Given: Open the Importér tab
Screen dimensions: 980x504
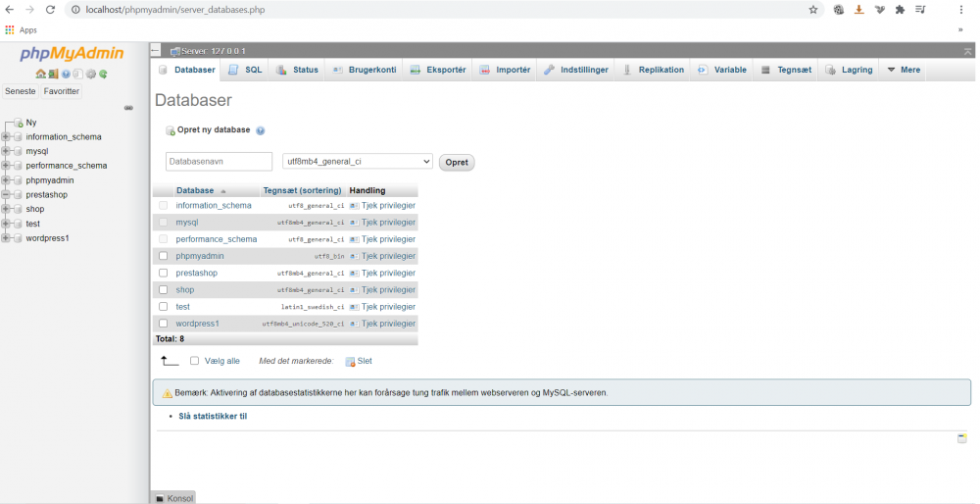Looking at the screenshot, I should coord(505,70).
